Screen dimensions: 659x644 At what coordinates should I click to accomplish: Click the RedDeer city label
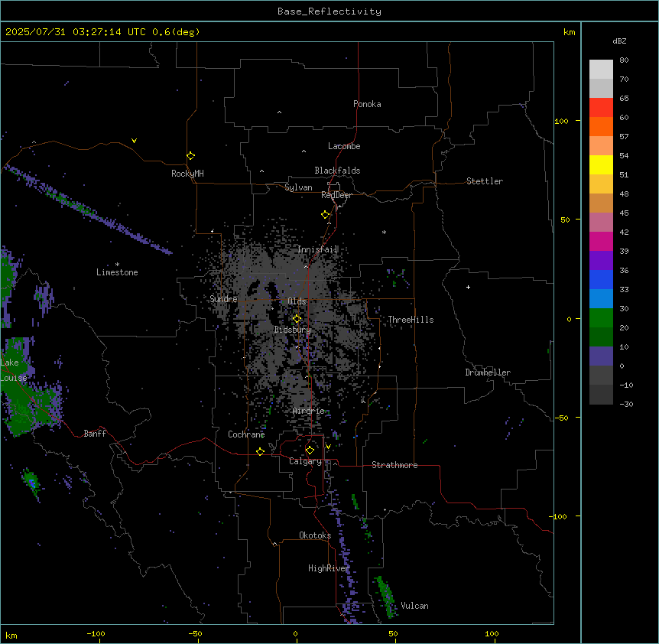pos(336,195)
